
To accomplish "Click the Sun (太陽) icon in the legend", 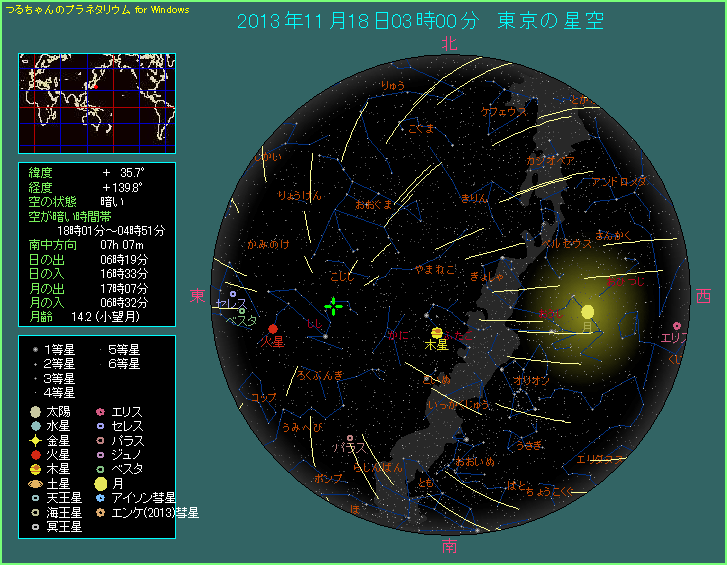I will (x=36, y=412).
